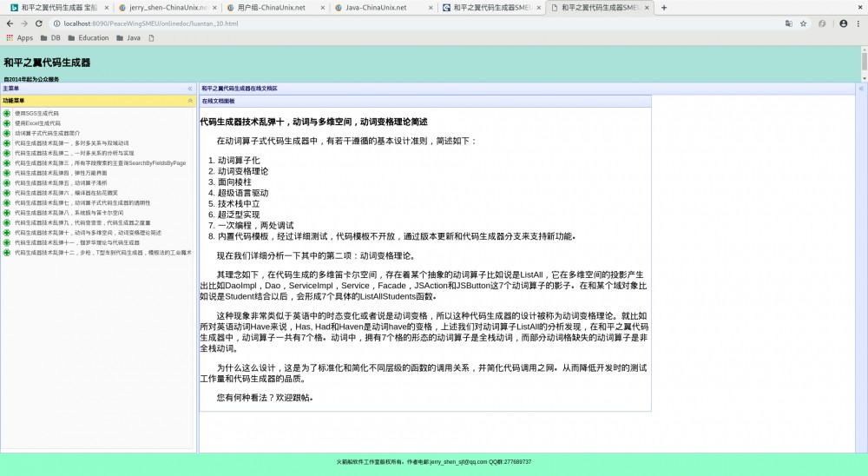Image resolution: width=868 pixels, height=476 pixels.
Task: Click scrollbar down arrow at header
Action: (865, 78)
